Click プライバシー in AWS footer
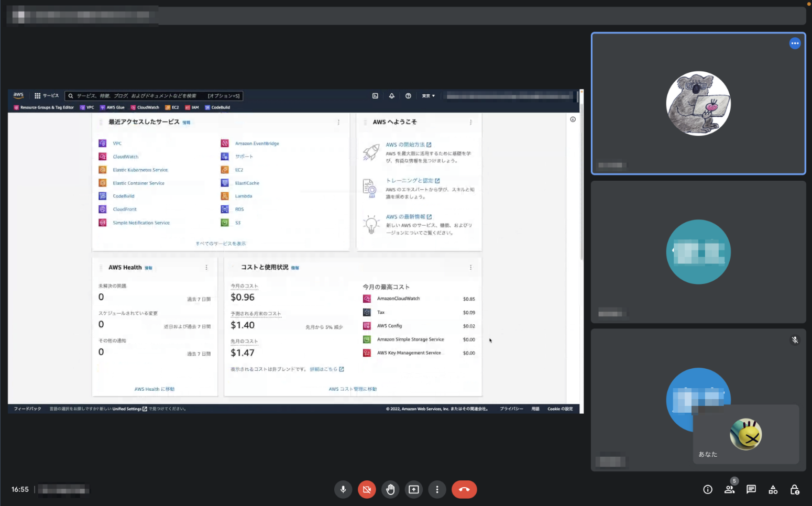This screenshot has height=506, width=812. pyautogui.click(x=511, y=409)
